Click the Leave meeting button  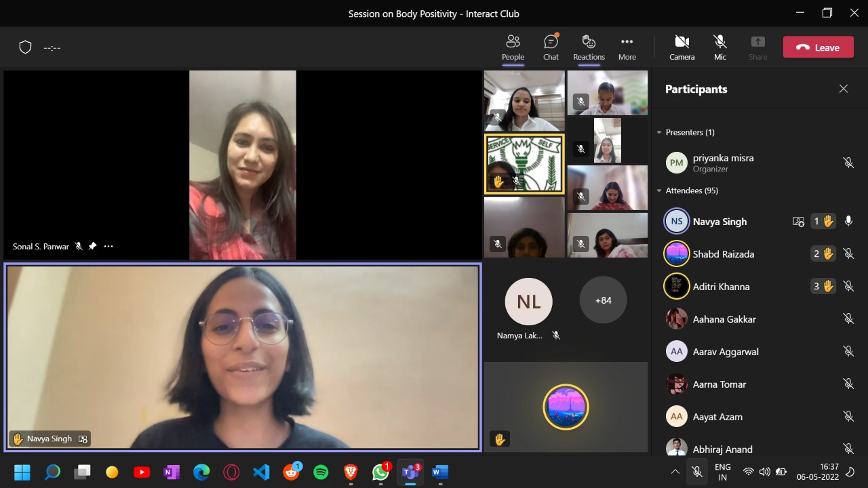[818, 47]
